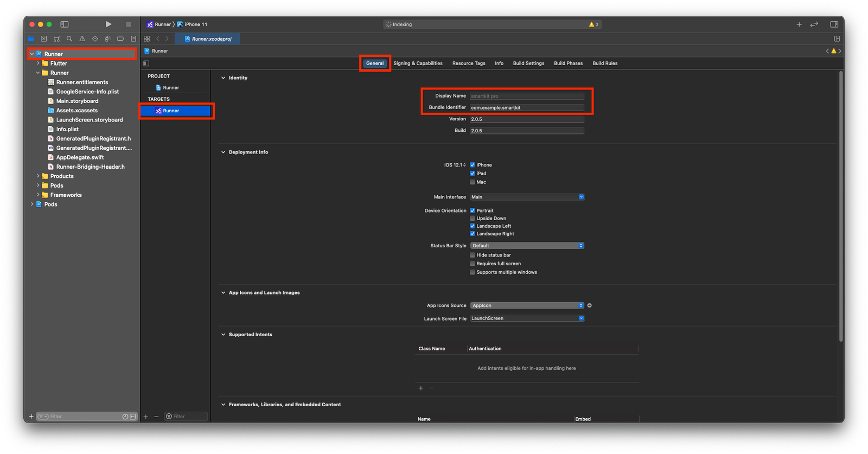Viewport: 868px width, 454px height.
Task: Switch to Signing & Capabilities tab
Action: [418, 63]
